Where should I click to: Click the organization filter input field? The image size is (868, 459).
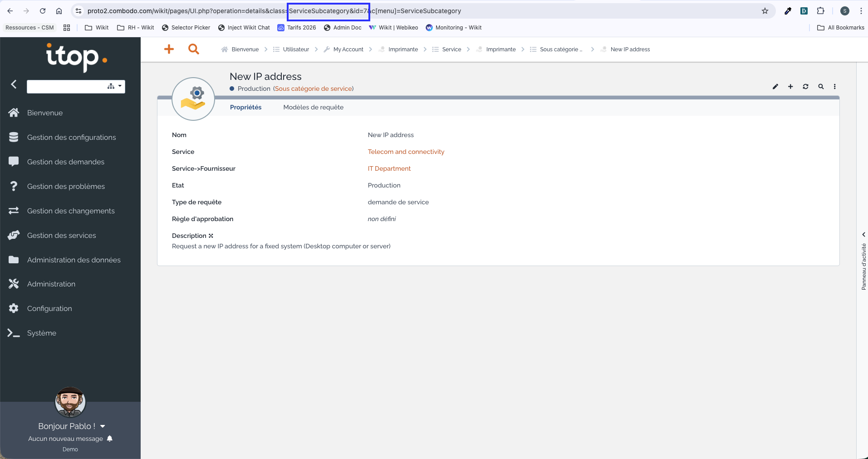tap(66, 86)
